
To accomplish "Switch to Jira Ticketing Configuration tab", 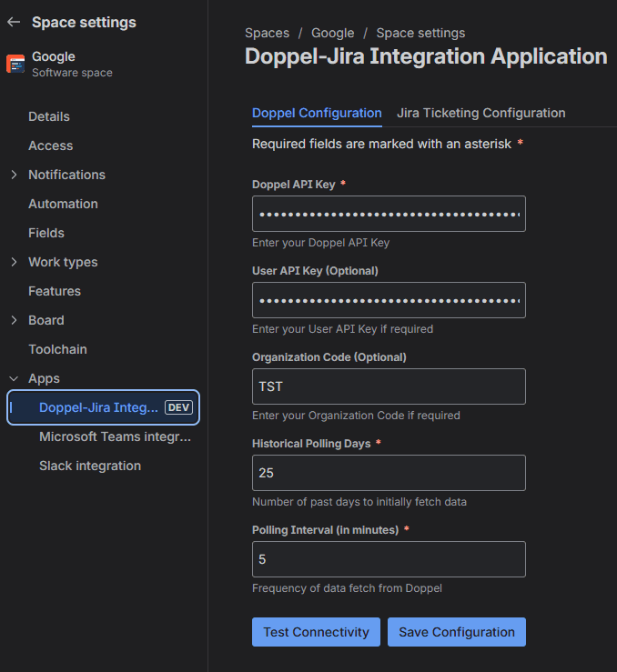I will [x=481, y=113].
